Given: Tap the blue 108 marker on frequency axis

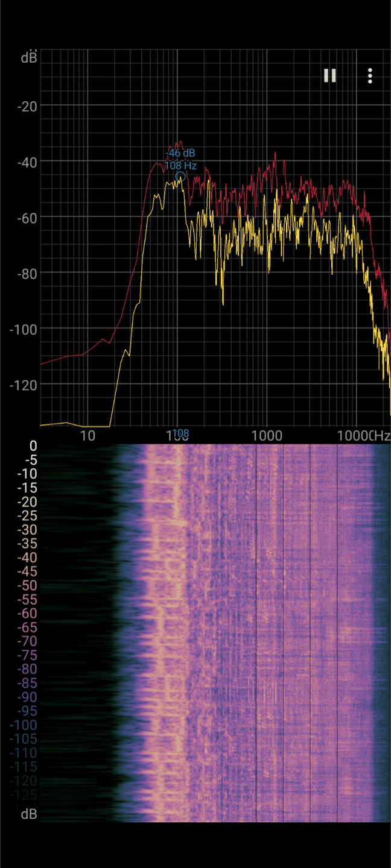Looking at the screenshot, I should click(x=180, y=433).
